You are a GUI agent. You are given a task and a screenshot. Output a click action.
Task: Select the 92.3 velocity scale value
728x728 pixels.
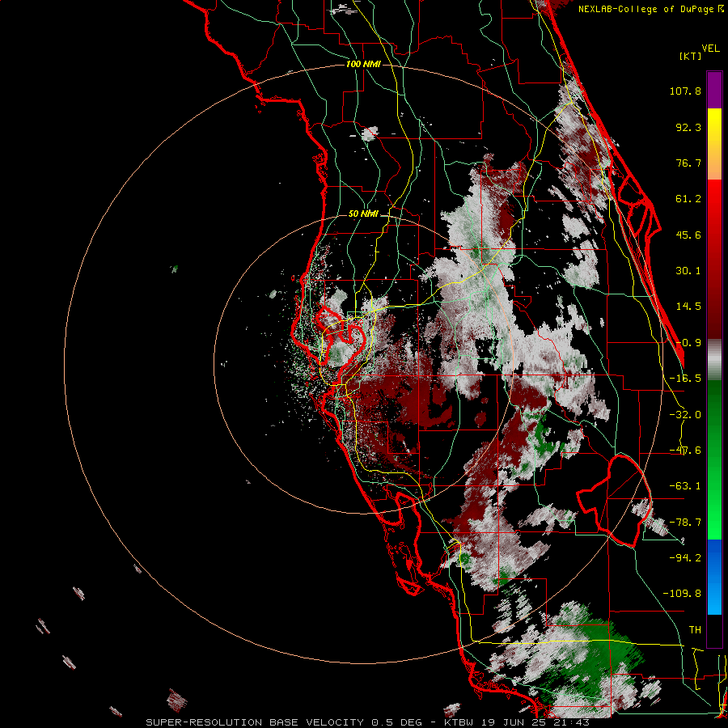click(x=688, y=127)
